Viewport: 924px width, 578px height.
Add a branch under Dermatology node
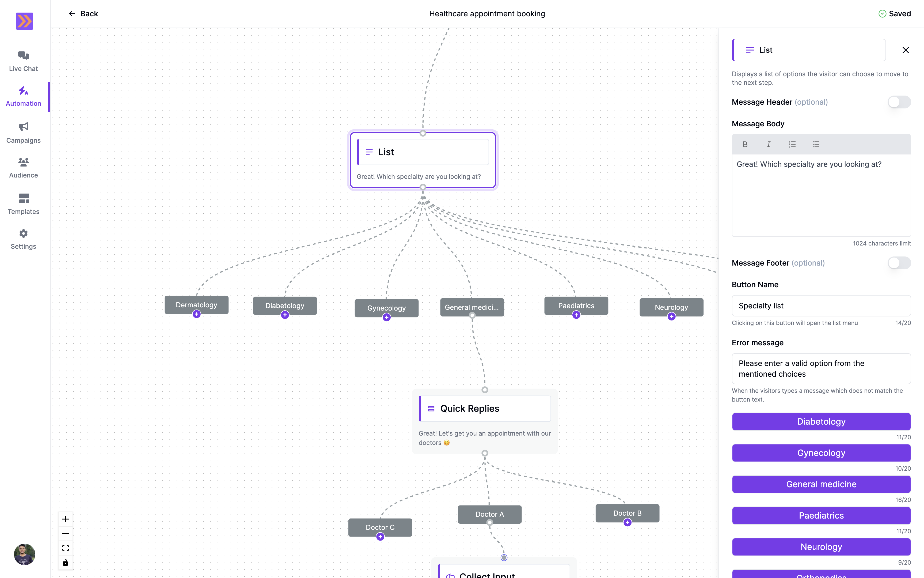(x=196, y=314)
